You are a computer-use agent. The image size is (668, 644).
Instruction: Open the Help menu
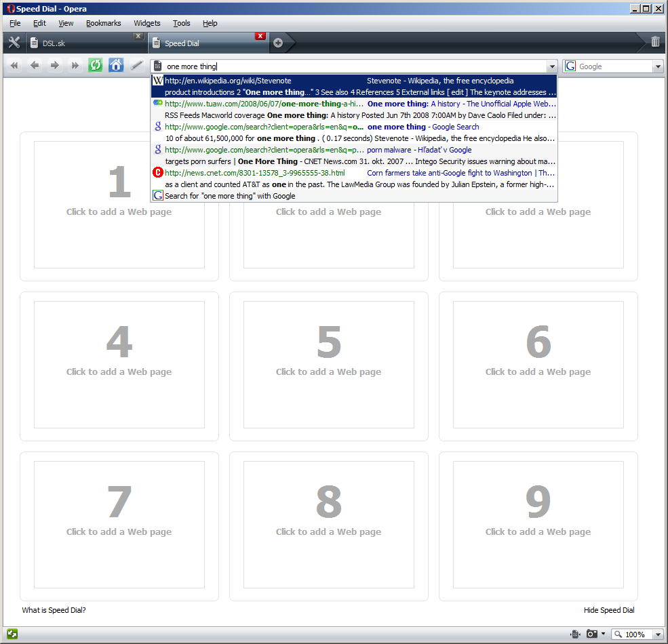pyautogui.click(x=210, y=23)
